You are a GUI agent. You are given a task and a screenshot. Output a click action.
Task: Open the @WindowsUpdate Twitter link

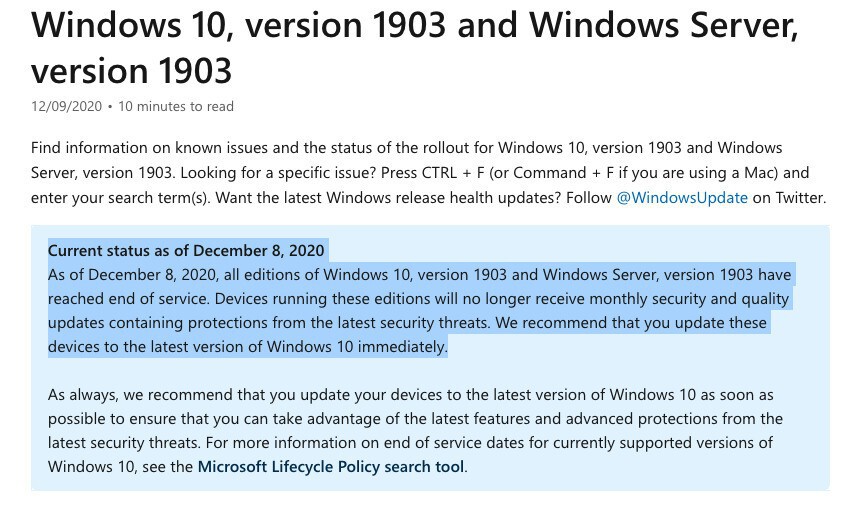(682, 197)
